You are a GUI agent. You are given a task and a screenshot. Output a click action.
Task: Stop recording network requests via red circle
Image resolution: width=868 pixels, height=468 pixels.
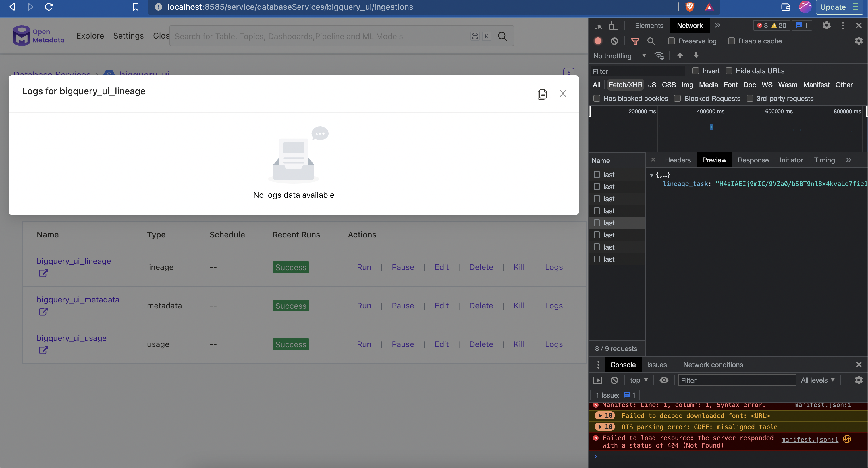point(597,41)
